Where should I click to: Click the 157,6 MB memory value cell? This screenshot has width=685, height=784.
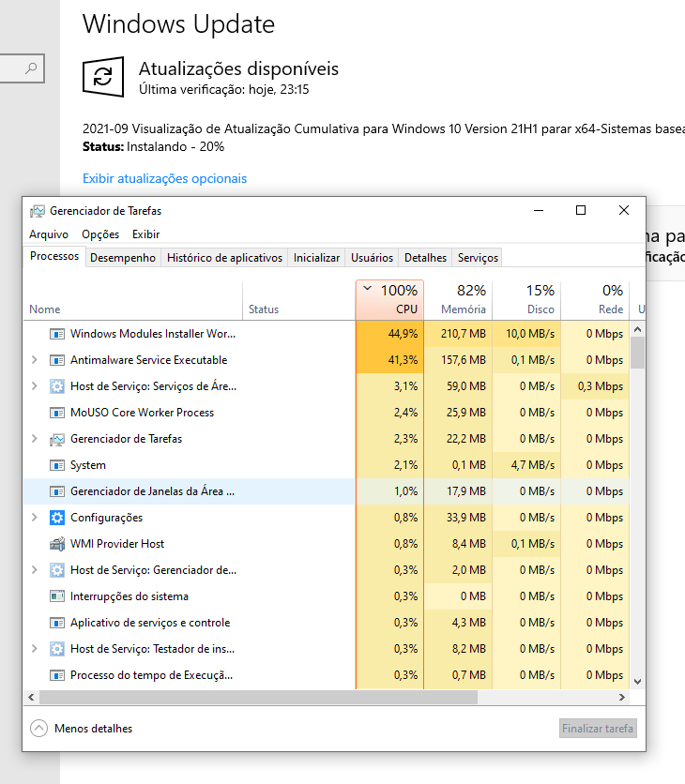(x=458, y=360)
